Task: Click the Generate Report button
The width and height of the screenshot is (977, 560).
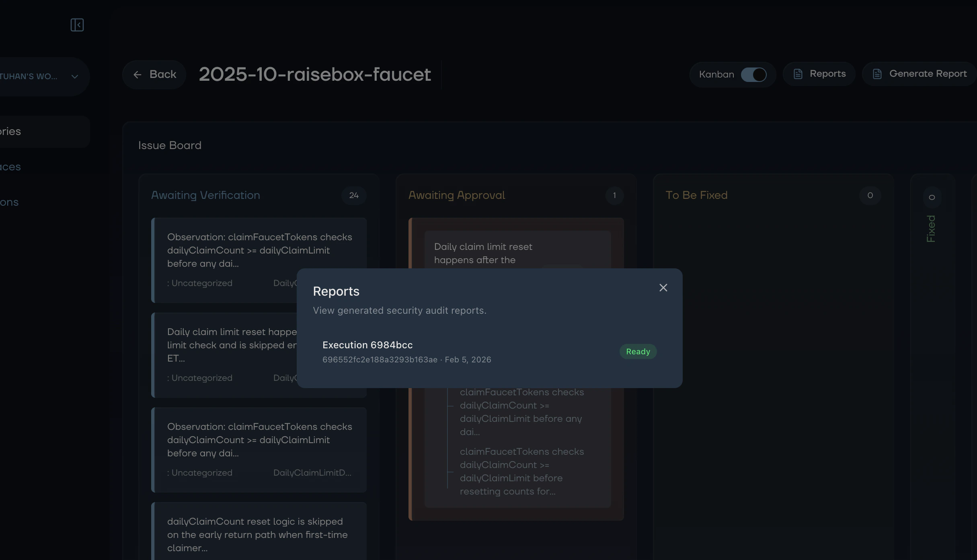Action: [x=920, y=74]
